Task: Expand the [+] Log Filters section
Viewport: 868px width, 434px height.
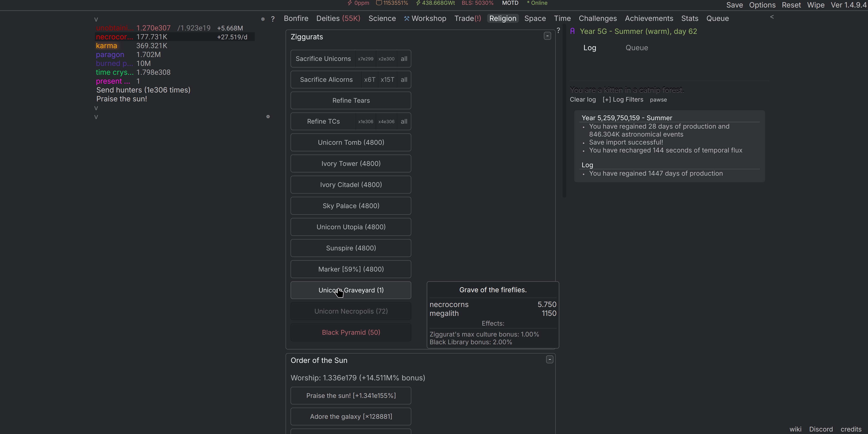Action: pyautogui.click(x=623, y=100)
